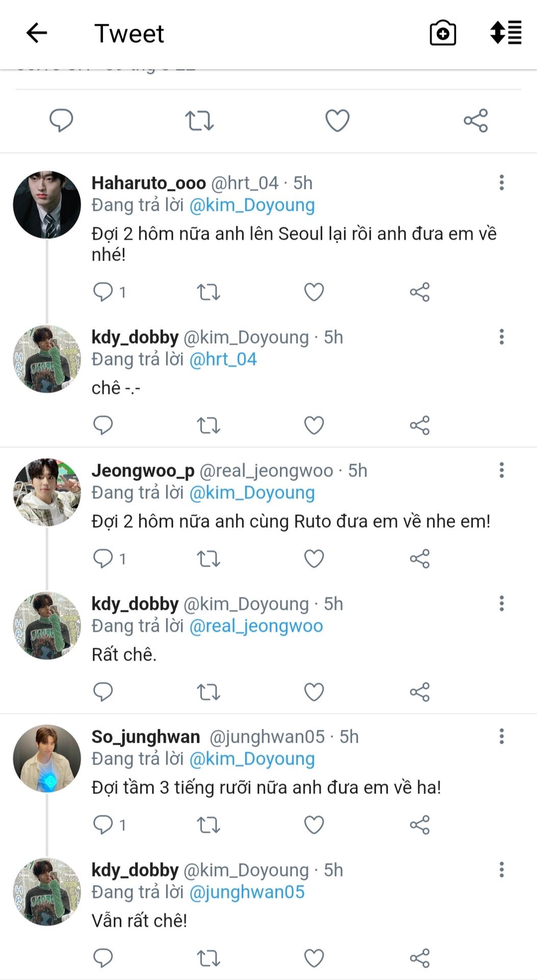This screenshot has width=537, height=980.
Task: Share So_junghwan's reply
Action: coord(420,825)
